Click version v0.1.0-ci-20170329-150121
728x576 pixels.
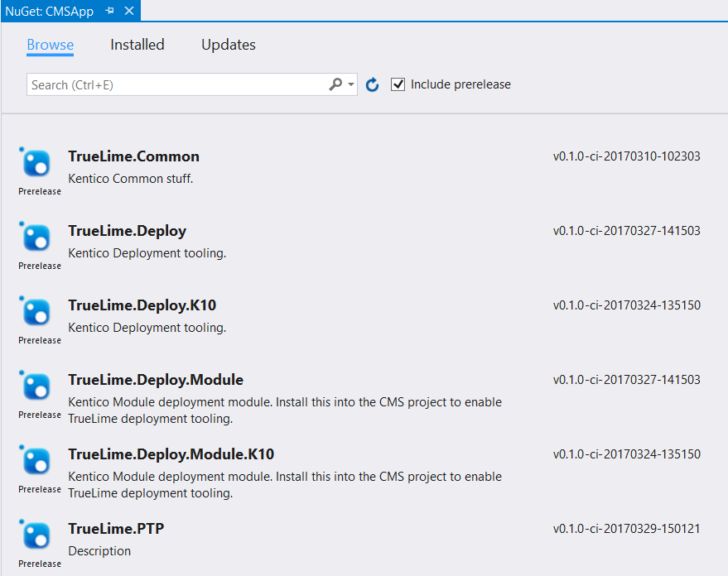click(627, 529)
